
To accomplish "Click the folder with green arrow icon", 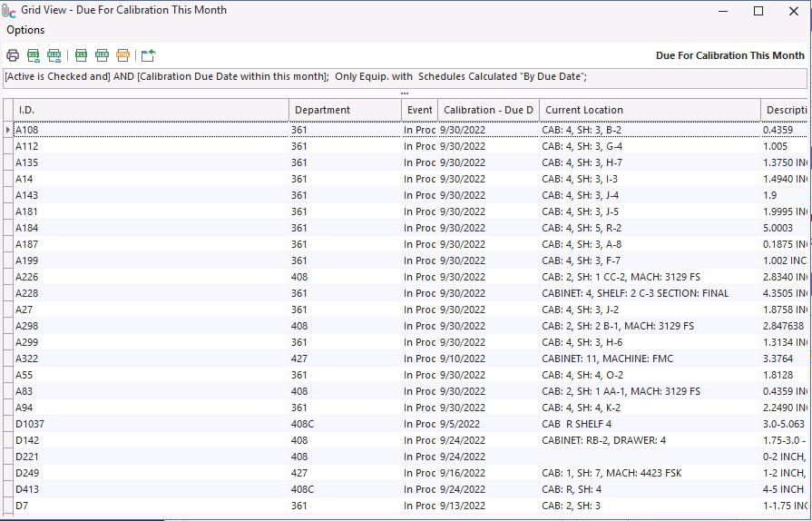I will [149, 55].
